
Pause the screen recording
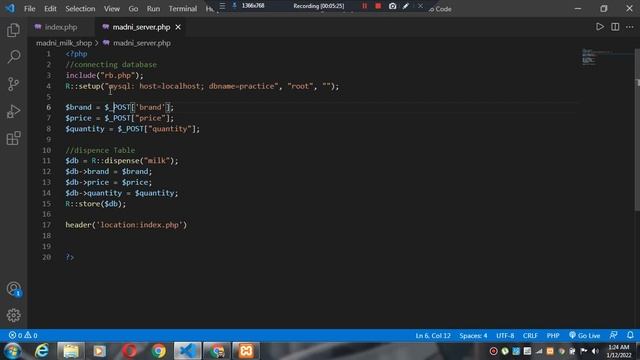364,6
